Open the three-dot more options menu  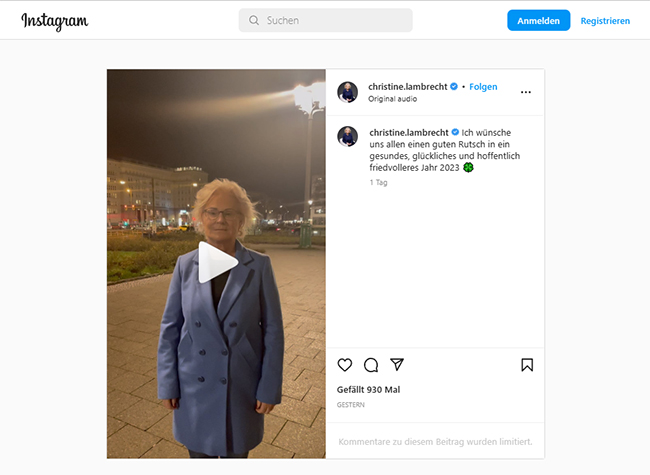click(x=526, y=92)
